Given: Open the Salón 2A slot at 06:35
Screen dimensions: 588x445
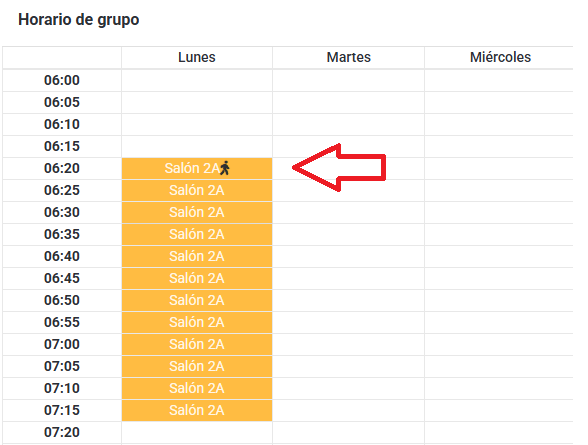Looking at the screenshot, I should click(x=197, y=234).
